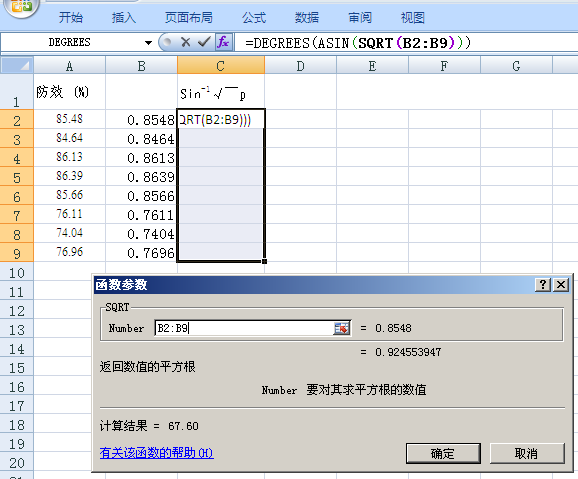This screenshot has height=479, width=578.
Task: Collapse dialog using Number range selector icon
Action: [x=341, y=328]
